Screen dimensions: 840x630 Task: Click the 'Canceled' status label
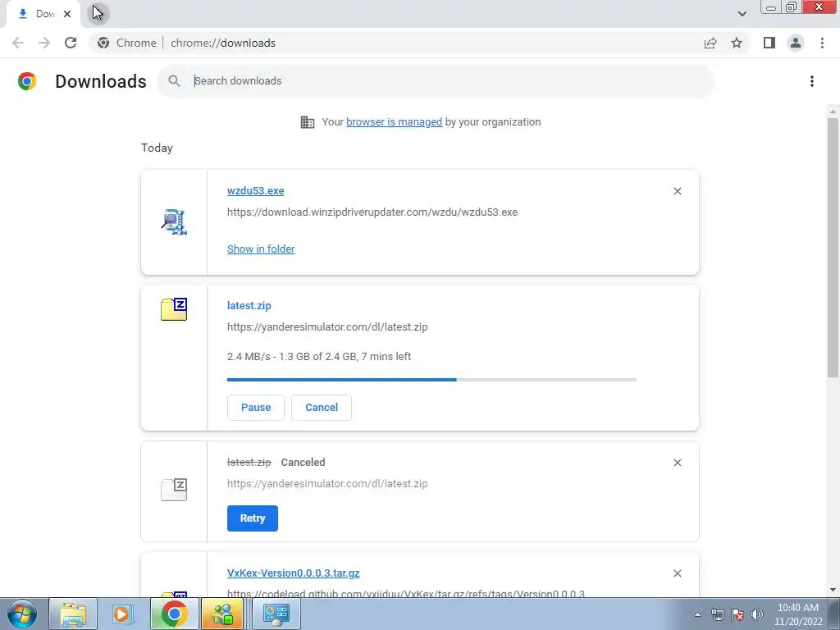[303, 463]
